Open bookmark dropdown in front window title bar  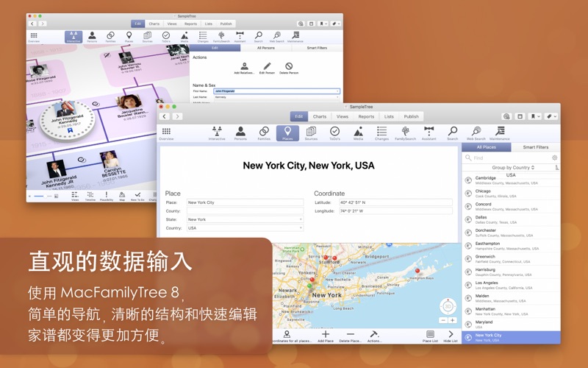[534, 116]
